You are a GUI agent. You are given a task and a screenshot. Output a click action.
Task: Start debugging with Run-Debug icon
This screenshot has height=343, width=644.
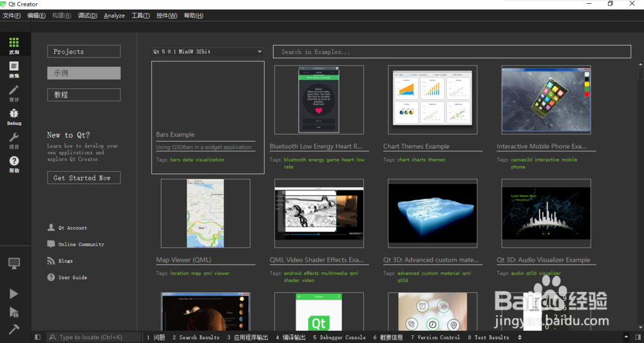(x=14, y=312)
